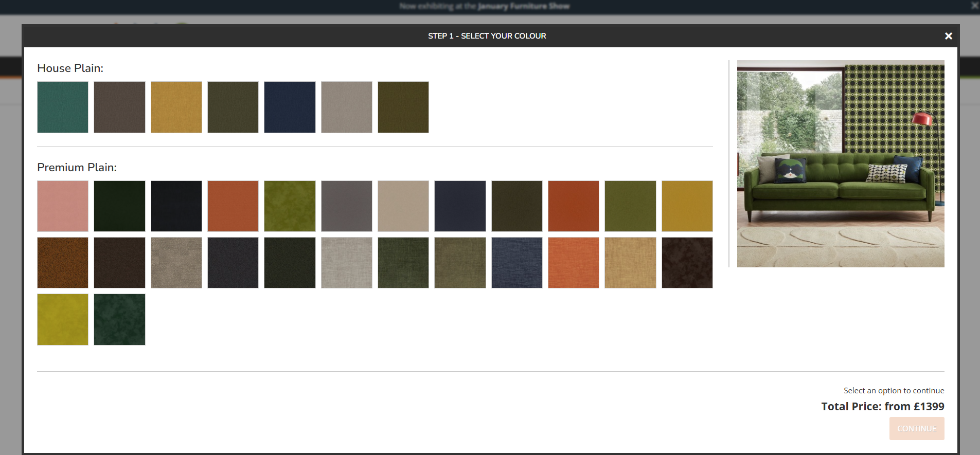Choose the mottled moss green velvet swatch

tap(290, 206)
